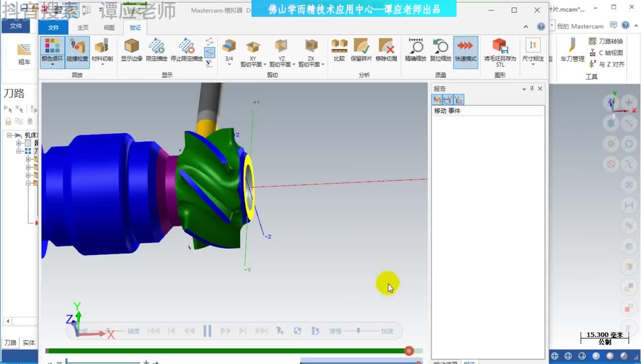The height and width of the screenshot is (364, 641).
Task: Click Rough Turning (粗车) in main window
Action: (24, 54)
